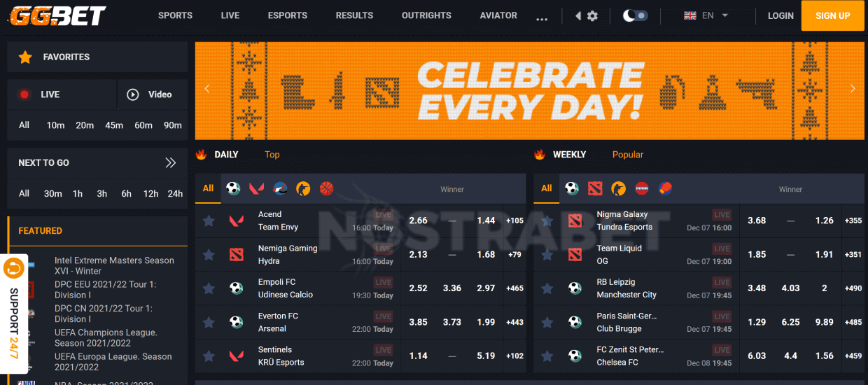The height and width of the screenshot is (385, 868).
Task: Filter live events by 10m
Action: coord(55,125)
